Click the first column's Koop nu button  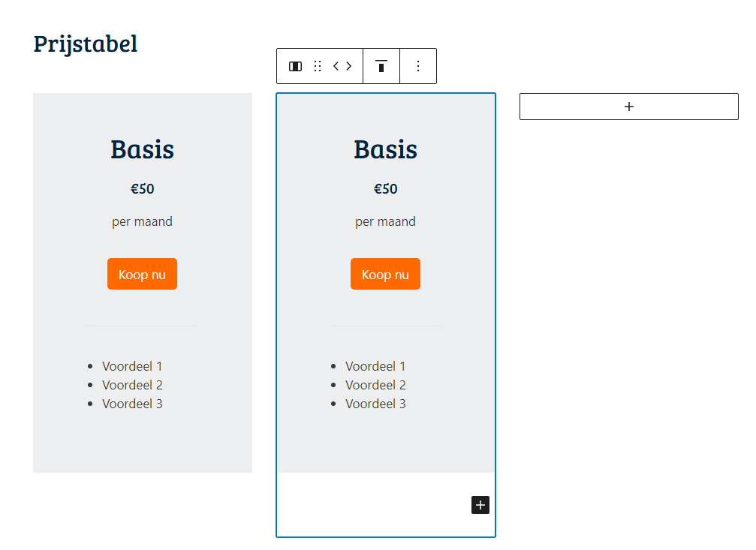point(142,275)
